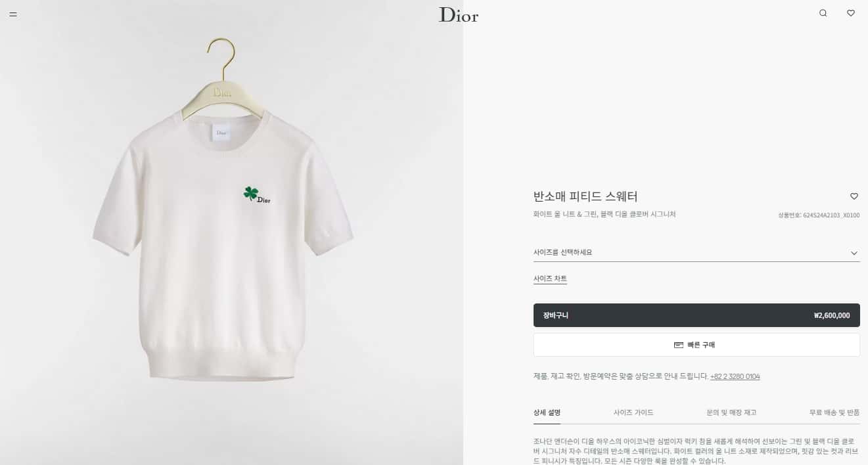The image size is (868, 465).
Task: Click the card icon in 빠른 구매
Action: 679,345
